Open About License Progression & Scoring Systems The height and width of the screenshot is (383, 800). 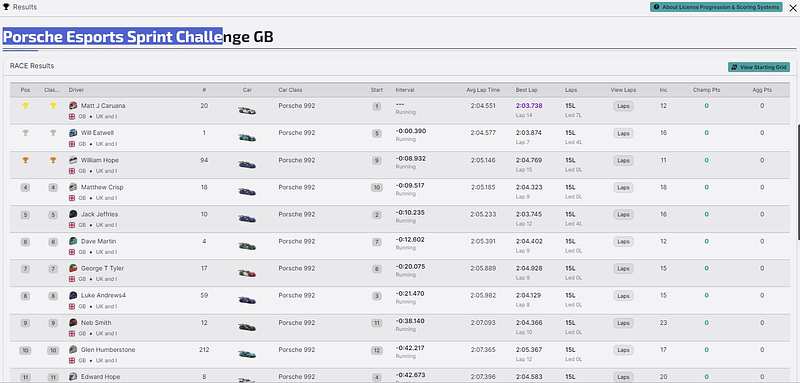click(x=716, y=7)
